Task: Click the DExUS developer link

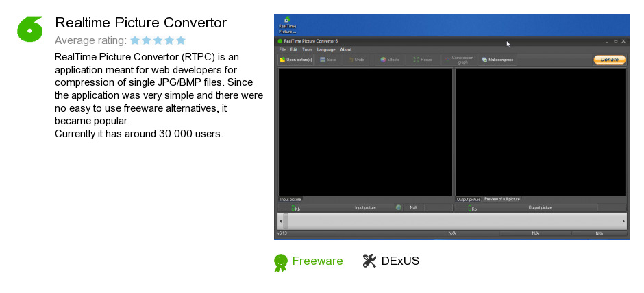Action: (401, 261)
